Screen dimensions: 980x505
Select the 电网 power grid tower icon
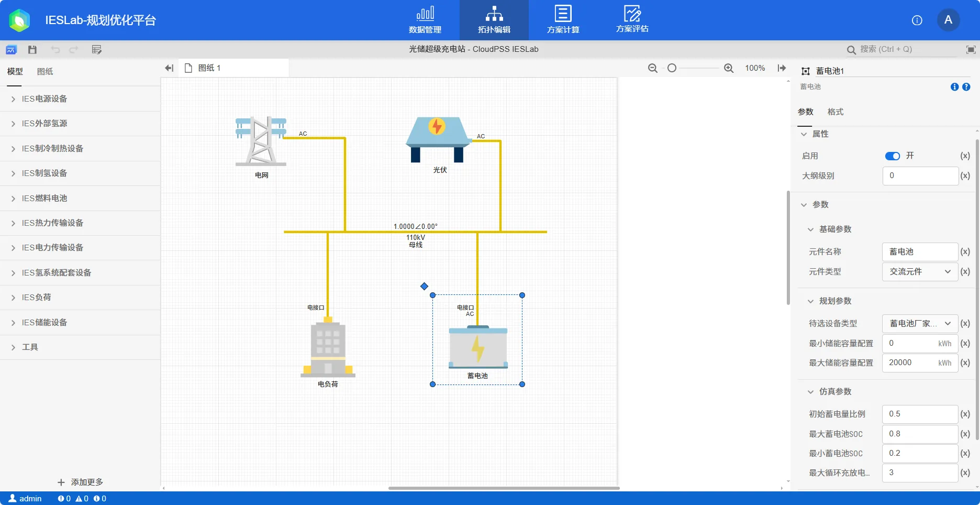[x=261, y=141]
